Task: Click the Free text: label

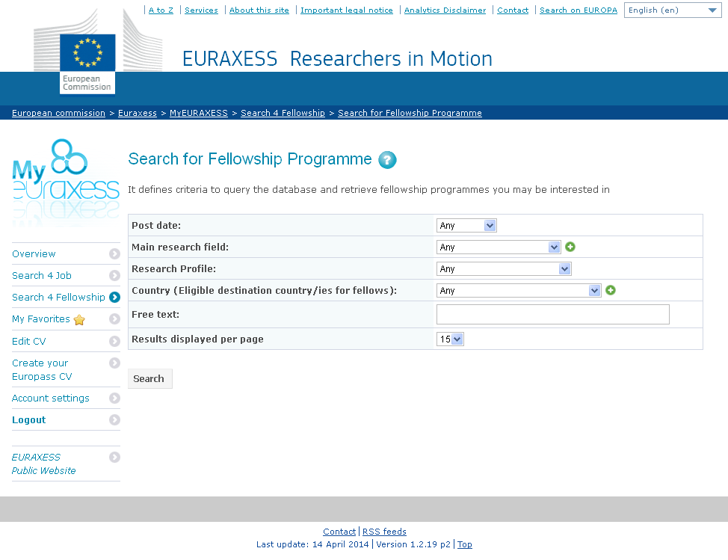Action: pyautogui.click(x=155, y=314)
